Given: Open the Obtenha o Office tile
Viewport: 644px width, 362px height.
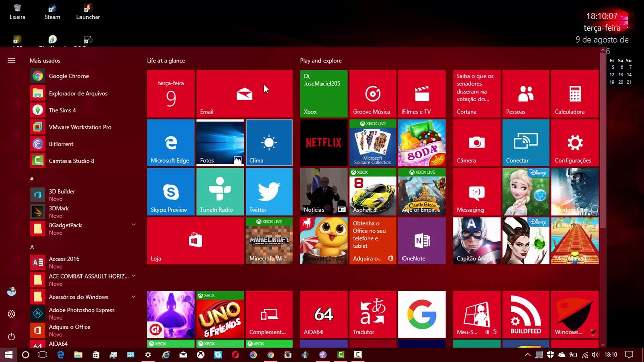Looking at the screenshot, I should pyautogui.click(x=373, y=241).
